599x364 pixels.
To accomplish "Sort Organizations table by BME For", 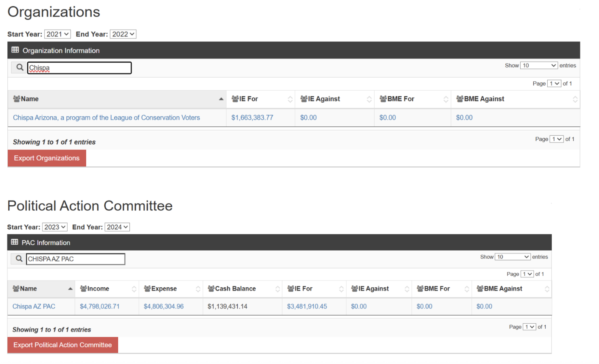I will [x=413, y=99].
